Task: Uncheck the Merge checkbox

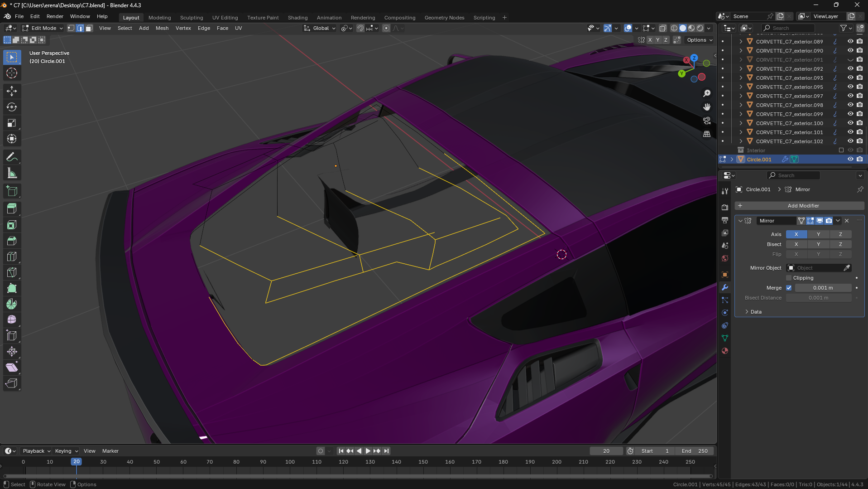Action: click(x=789, y=288)
